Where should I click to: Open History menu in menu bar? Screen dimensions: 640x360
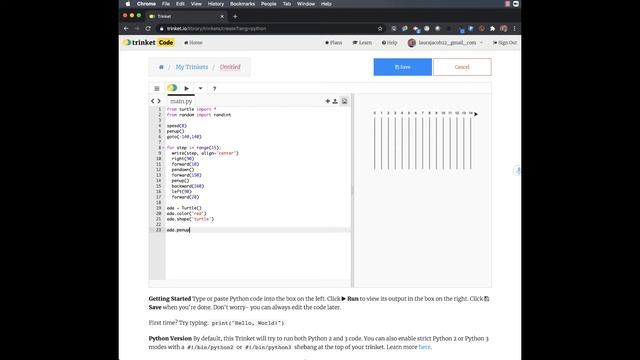(216, 4)
